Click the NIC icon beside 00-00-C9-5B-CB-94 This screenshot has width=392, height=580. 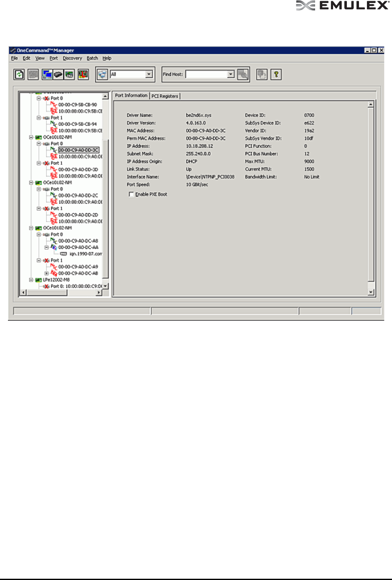[x=53, y=124]
